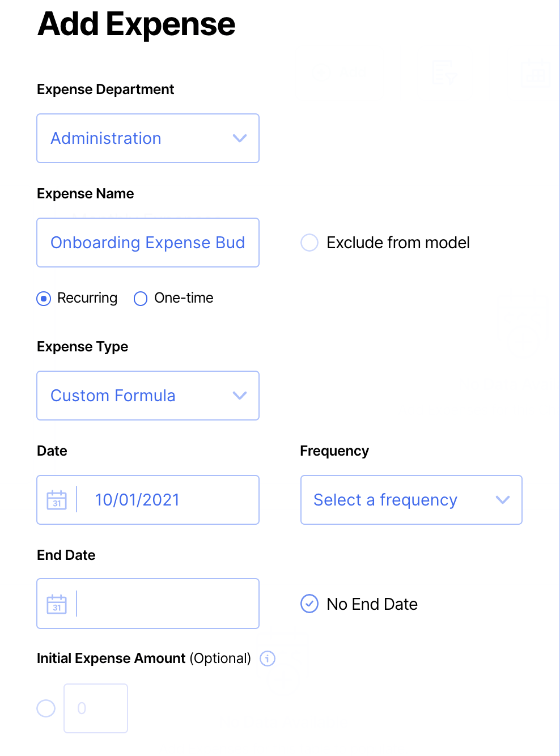Click the Expense Name text field
The image size is (560, 756).
tap(148, 243)
